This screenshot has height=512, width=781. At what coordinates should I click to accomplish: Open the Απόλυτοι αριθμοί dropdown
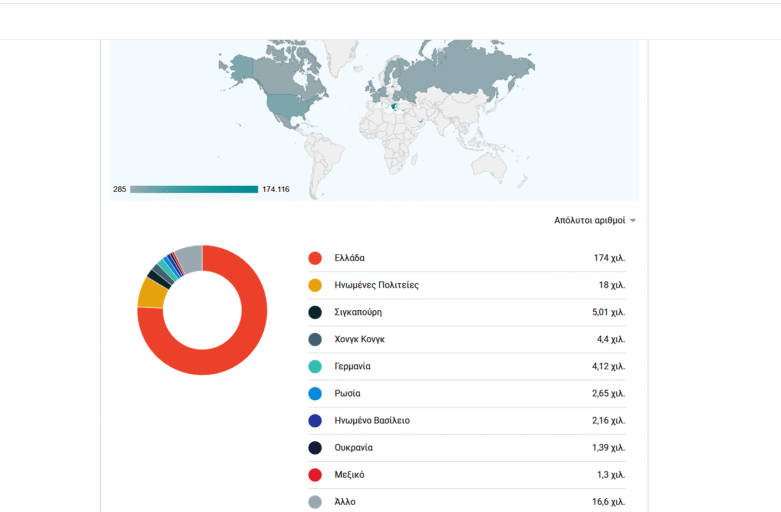point(595,220)
